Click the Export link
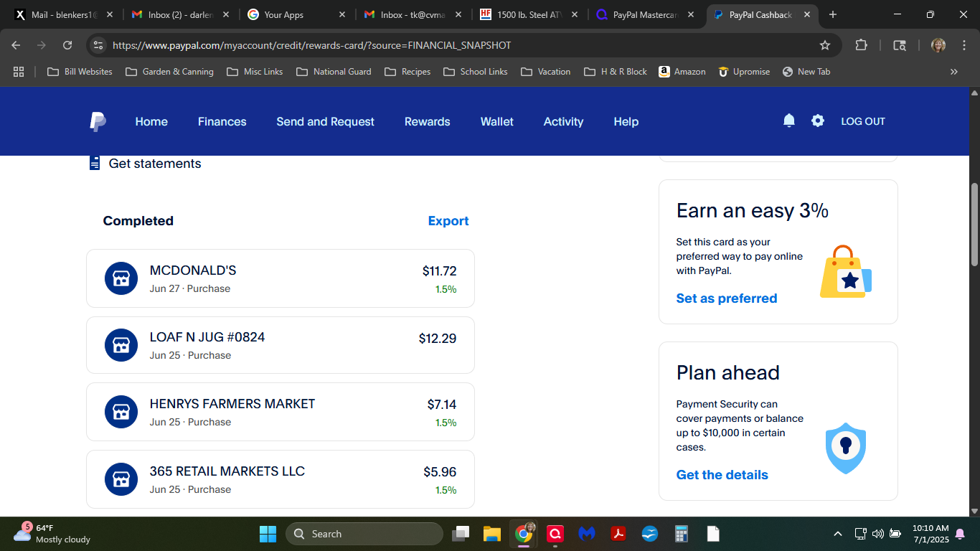 (x=448, y=221)
